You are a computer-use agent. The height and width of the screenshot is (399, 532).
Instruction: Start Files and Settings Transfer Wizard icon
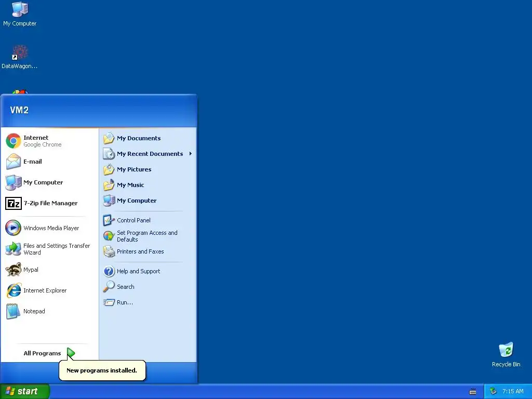pyautogui.click(x=14, y=249)
